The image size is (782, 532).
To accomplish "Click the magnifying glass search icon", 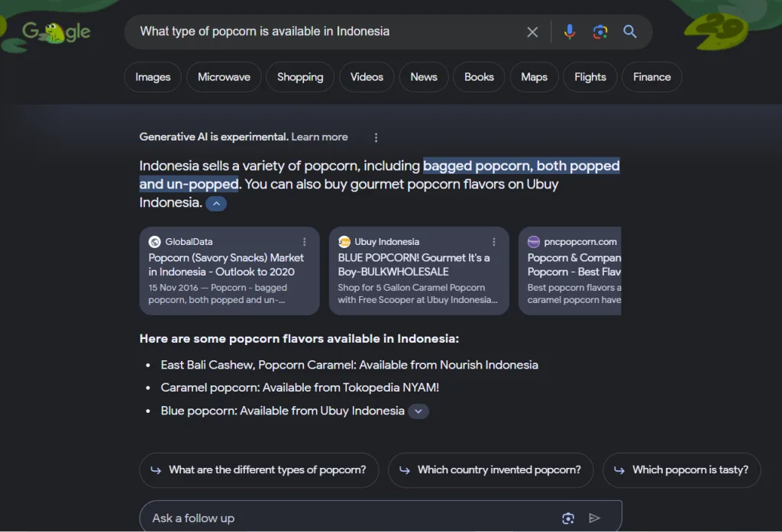I will [x=630, y=32].
